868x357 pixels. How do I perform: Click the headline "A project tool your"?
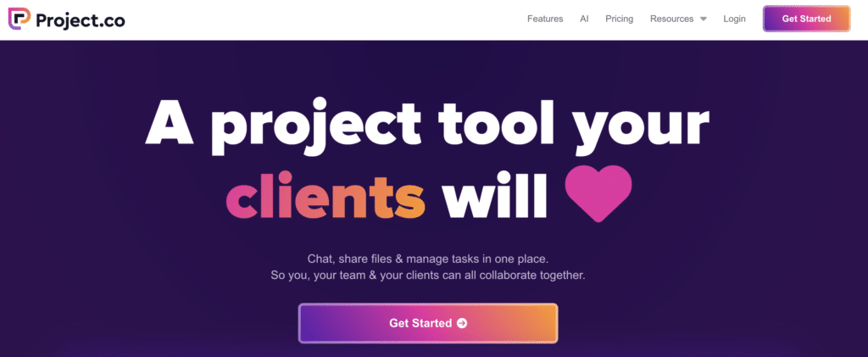[427, 126]
